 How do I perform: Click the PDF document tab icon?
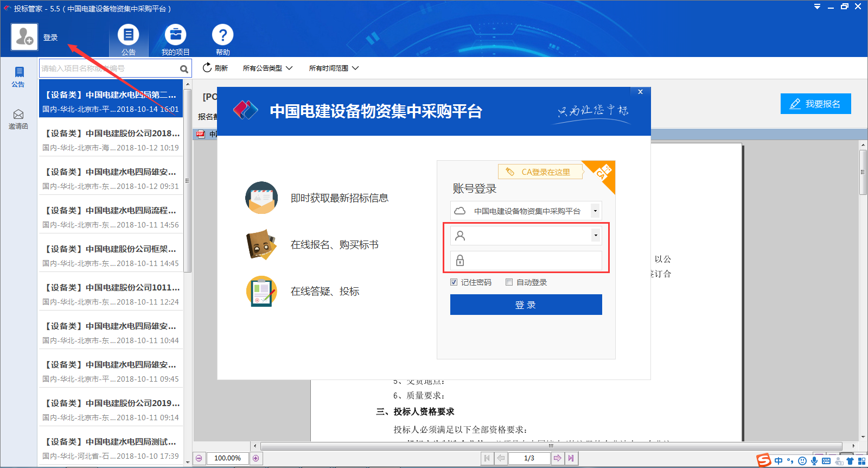200,134
